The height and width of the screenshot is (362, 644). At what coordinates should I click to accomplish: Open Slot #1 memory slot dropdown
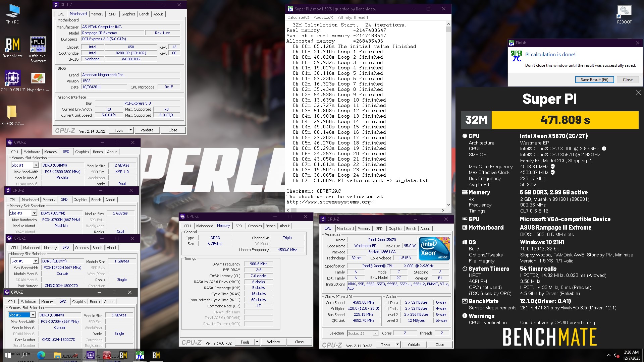tap(36, 165)
